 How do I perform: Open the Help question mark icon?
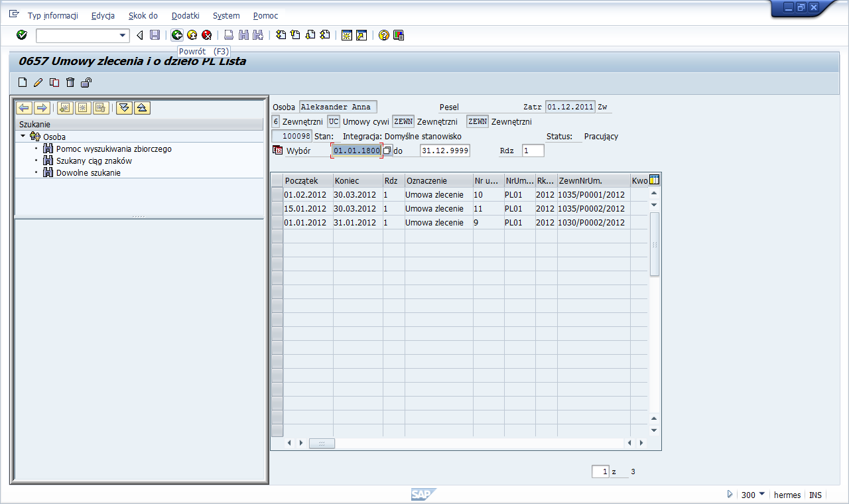(x=383, y=35)
